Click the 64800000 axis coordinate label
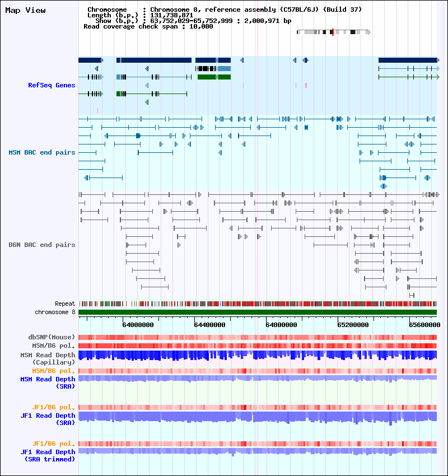The width and height of the screenshot is (448, 476). (x=281, y=325)
